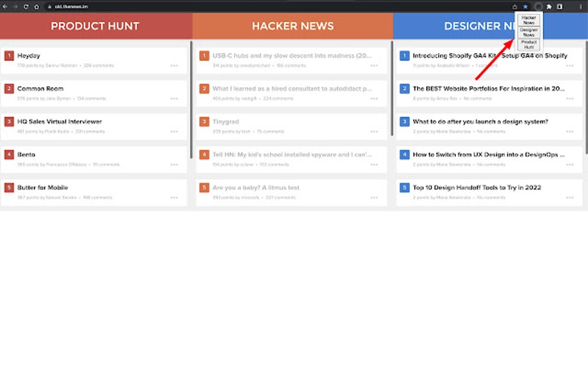Image resolution: width=588 pixels, height=368 pixels.
Task: Click the 75 comments text under Tinygrad
Action: click(270, 132)
